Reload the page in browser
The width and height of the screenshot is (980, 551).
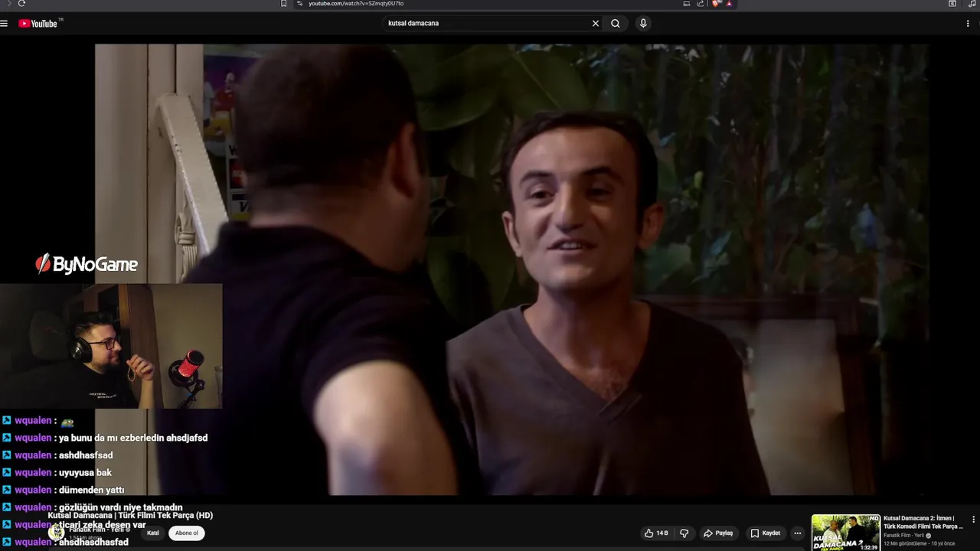(21, 4)
